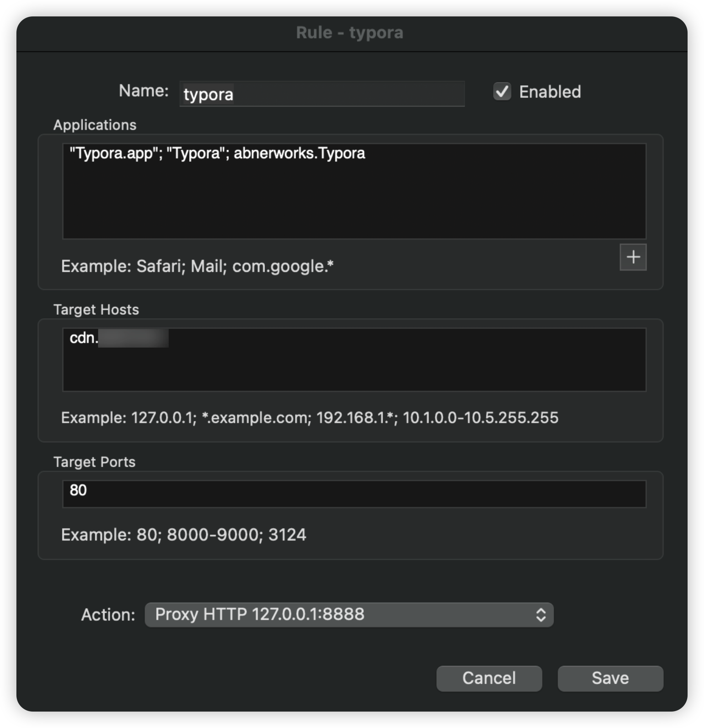Focus the Target Ports field showing 80
The height and width of the screenshot is (728, 704).
tap(354, 494)
